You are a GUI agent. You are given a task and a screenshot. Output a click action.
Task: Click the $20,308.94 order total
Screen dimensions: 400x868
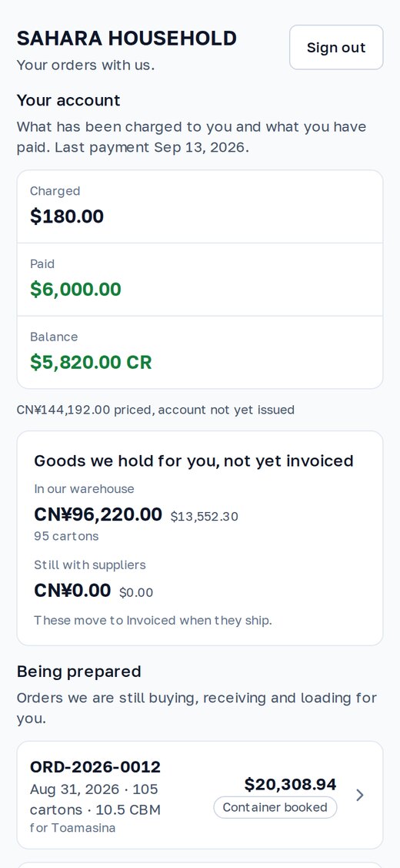(x=290, y=784)
